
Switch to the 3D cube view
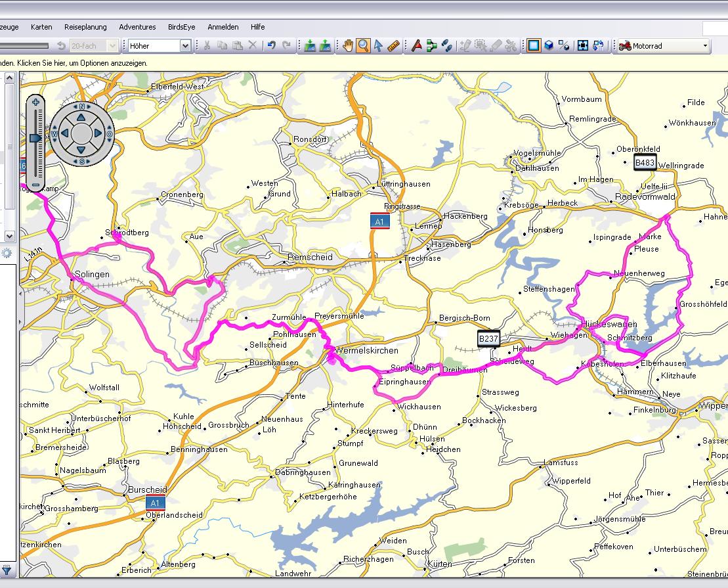point(548,45)
